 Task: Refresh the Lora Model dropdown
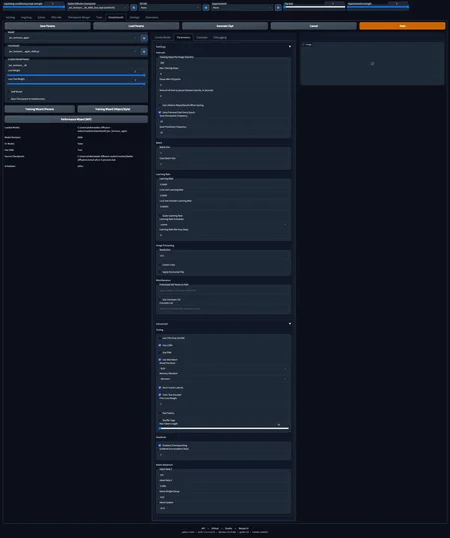144,52
